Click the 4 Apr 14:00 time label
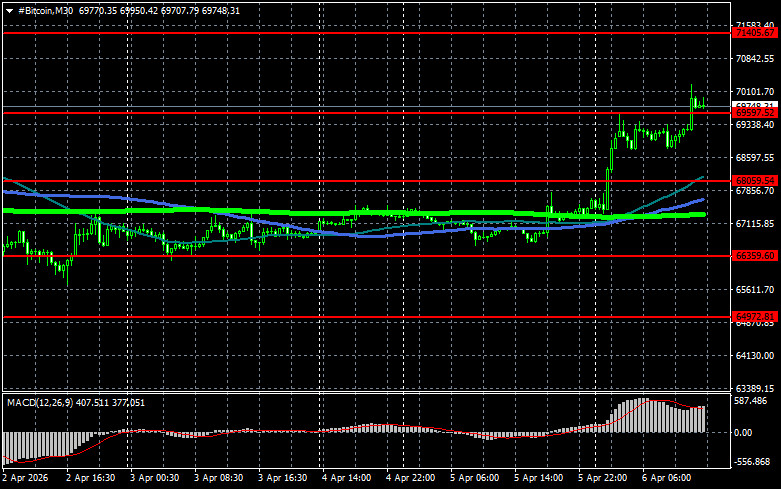The width and height of the screenshot is (781, 489). [x=347, y=478]
